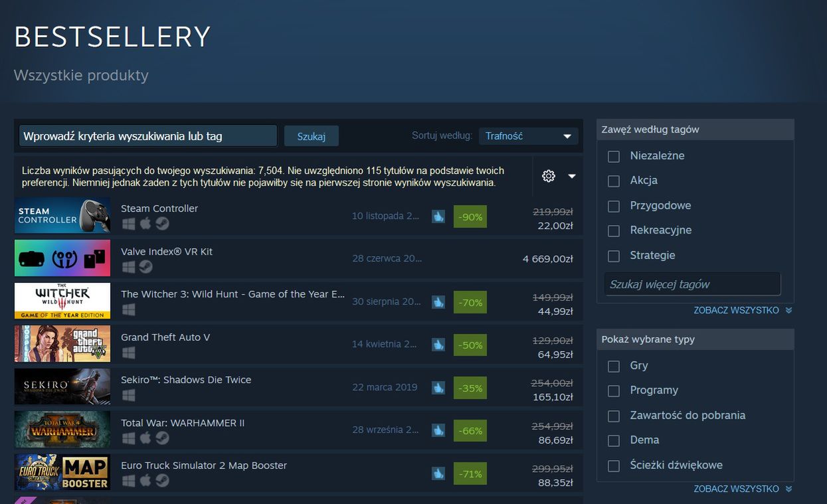
Task: Click the thumbs-up review icon for Euro Truck Simulator 2
Action: click(438, 473)
